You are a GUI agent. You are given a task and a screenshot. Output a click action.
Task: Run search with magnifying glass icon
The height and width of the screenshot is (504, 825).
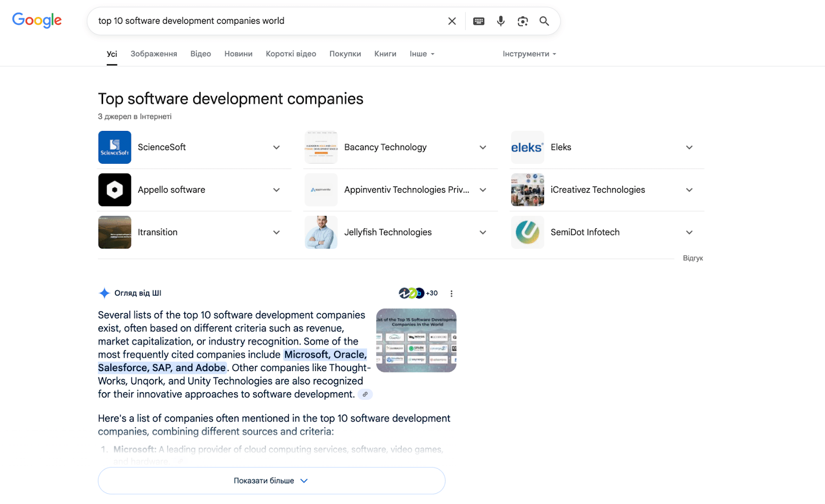544,21
